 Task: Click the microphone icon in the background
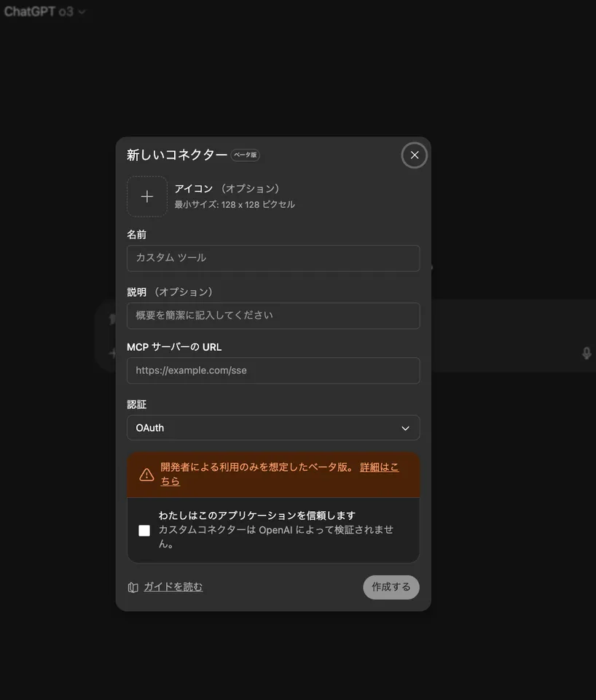tap(587, 354)
